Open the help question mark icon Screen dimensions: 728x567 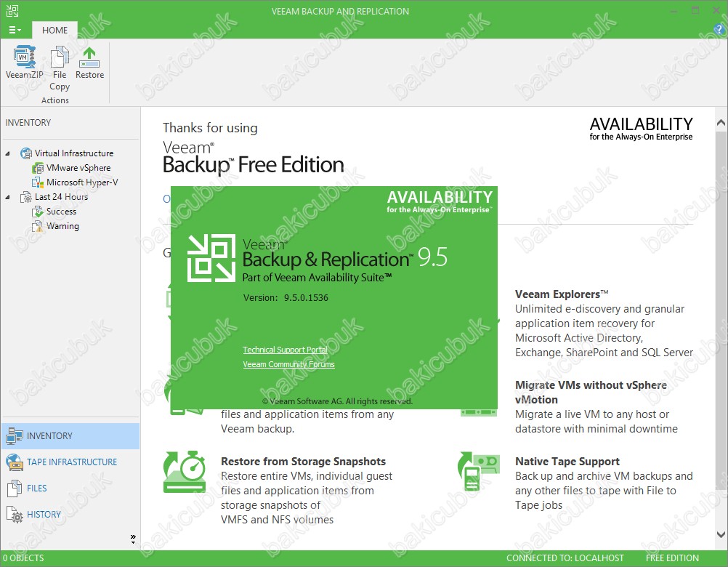(719, 30)
